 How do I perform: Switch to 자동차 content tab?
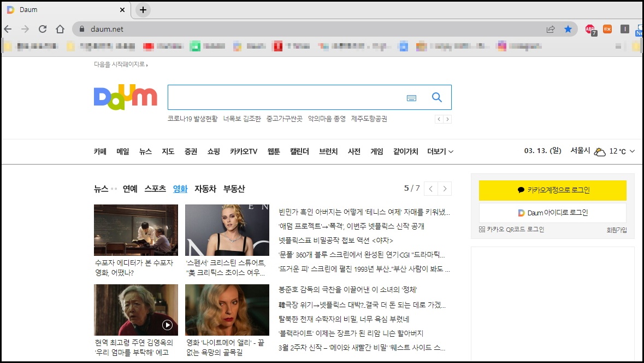point(205,189)
